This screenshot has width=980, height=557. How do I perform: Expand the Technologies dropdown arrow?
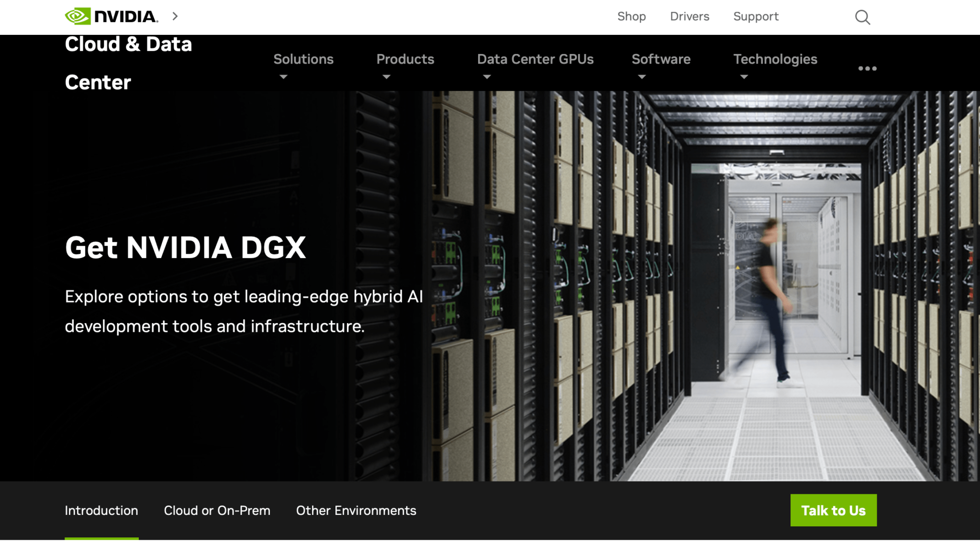coord(744,77)
